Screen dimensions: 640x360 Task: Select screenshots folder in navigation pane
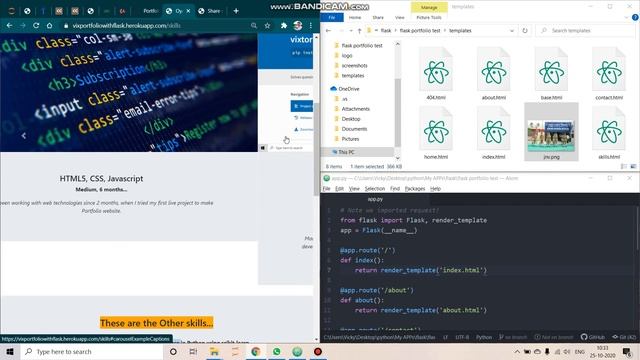click(354, 65)
